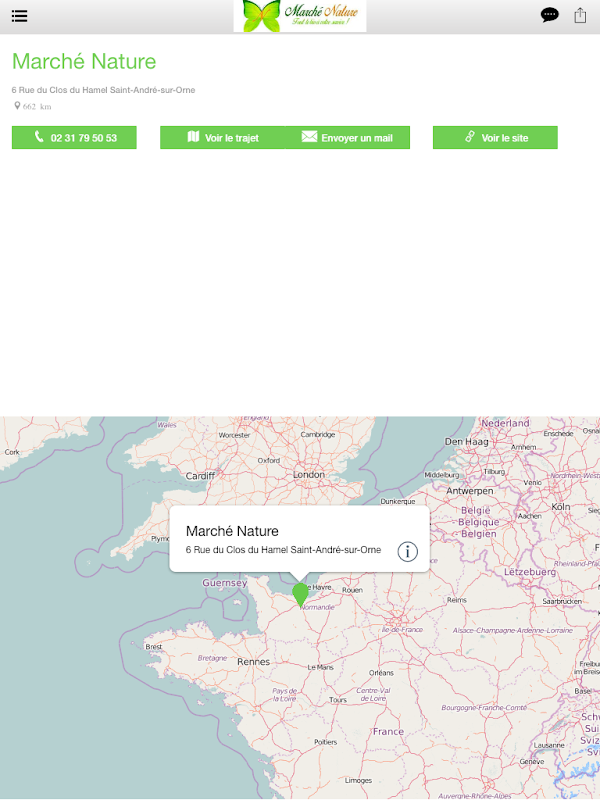
Task: Click Rouen label on the map
Action: click(x=352, y=590)
